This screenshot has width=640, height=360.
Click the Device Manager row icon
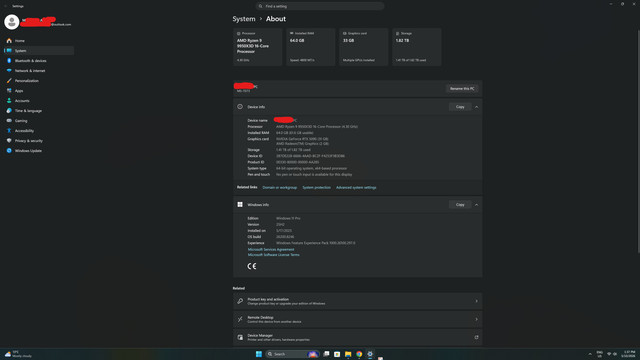[x=240, y=337]
